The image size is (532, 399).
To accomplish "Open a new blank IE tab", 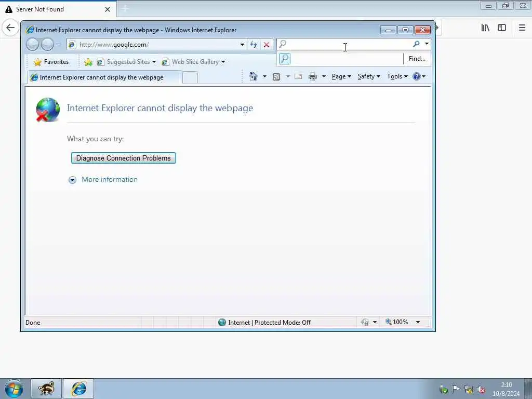I will (x=190, y=78).
